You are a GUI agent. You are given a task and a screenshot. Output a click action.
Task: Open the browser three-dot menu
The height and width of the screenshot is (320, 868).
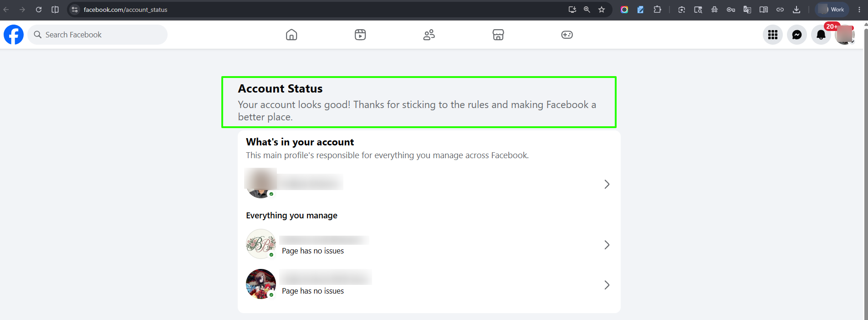pos(859,10)
